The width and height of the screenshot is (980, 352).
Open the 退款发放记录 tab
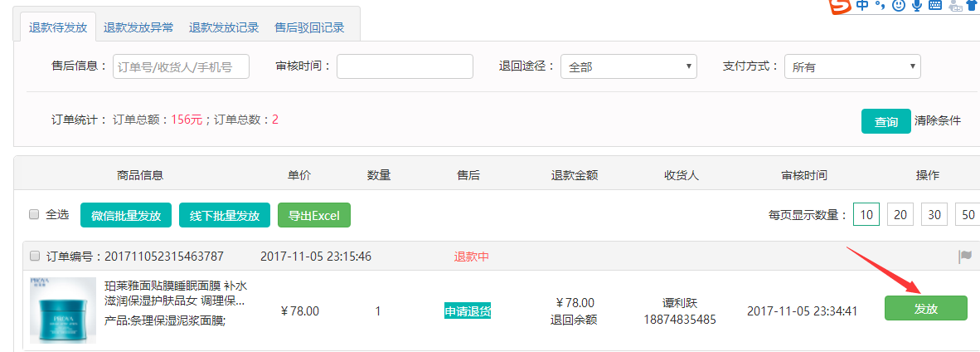click(224, 28)
